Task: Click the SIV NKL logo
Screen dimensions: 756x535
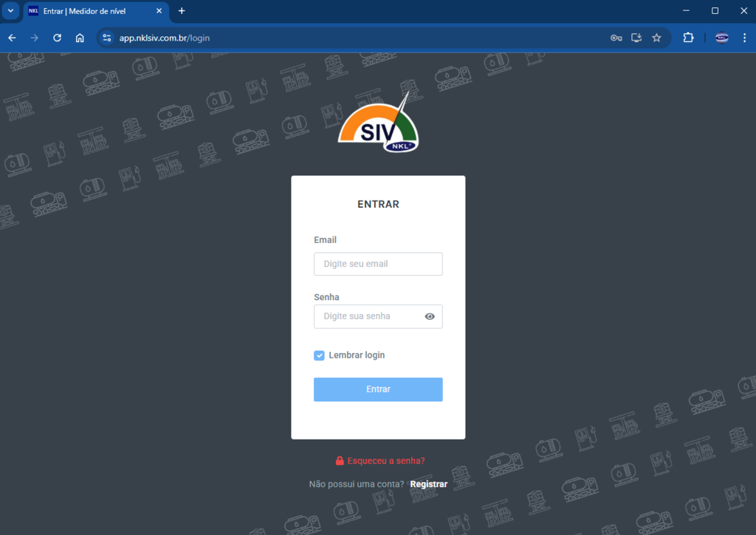Action: [379, 123]
